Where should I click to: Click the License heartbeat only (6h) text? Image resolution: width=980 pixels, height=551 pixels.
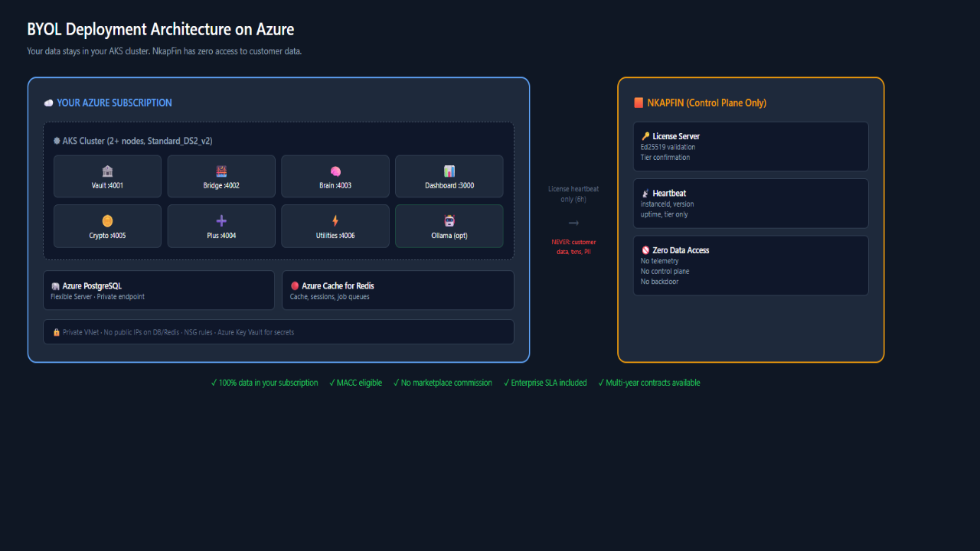(573, 194)
